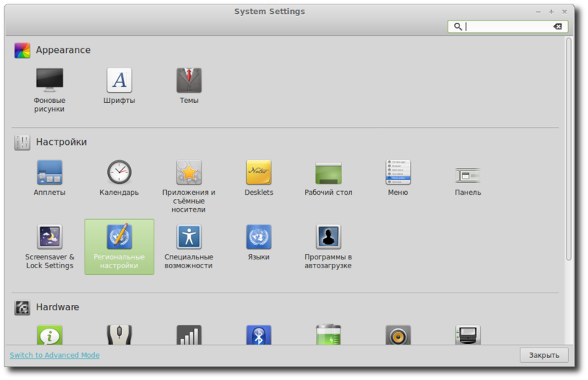This screenshot has width=588, height=380.
Task: Open Региональные настройки
Action: pyautogui.click(x=119, y=247)
